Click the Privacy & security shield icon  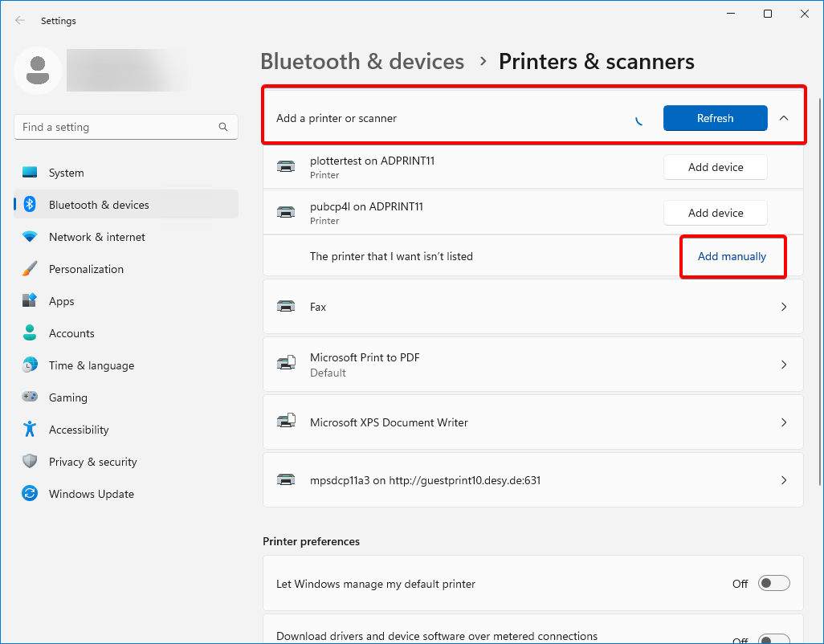30,462
